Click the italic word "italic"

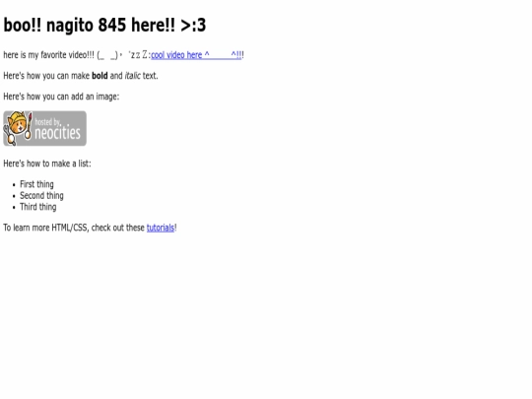[132, 75]
